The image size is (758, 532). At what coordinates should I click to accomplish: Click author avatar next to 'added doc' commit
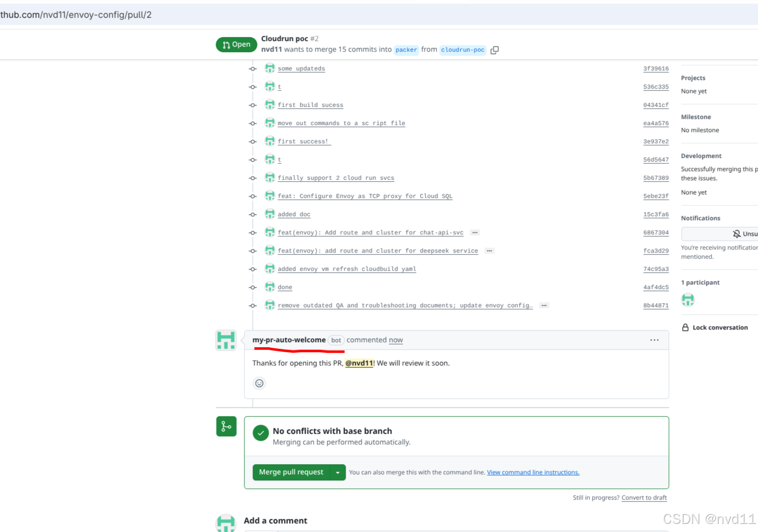click(x=270, y=214)
